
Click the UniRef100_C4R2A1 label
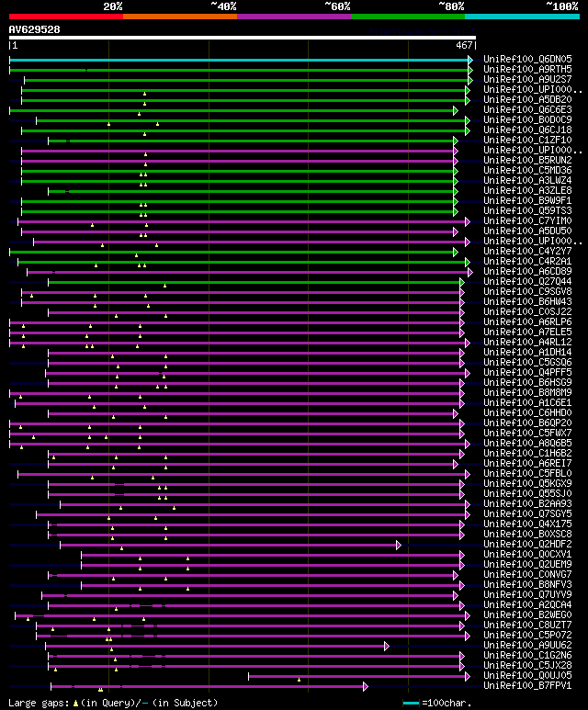(527, 261)
